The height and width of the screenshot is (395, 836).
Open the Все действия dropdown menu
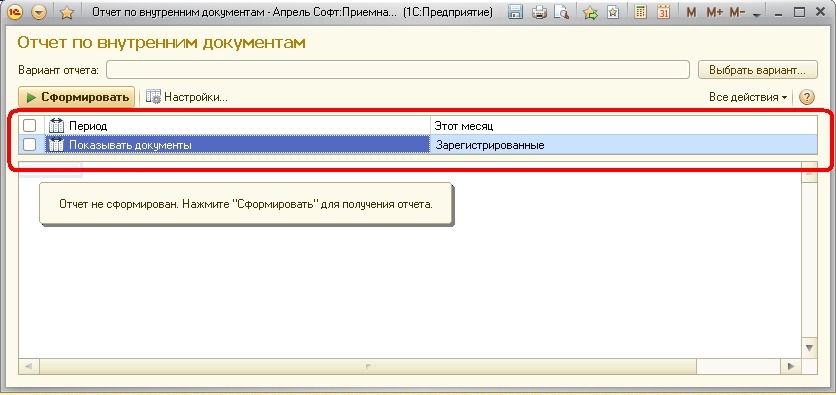coord(748,97)
